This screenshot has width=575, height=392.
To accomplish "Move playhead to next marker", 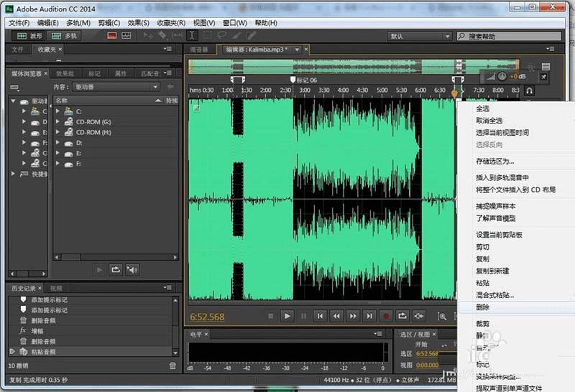I will (x=369, y=315).
